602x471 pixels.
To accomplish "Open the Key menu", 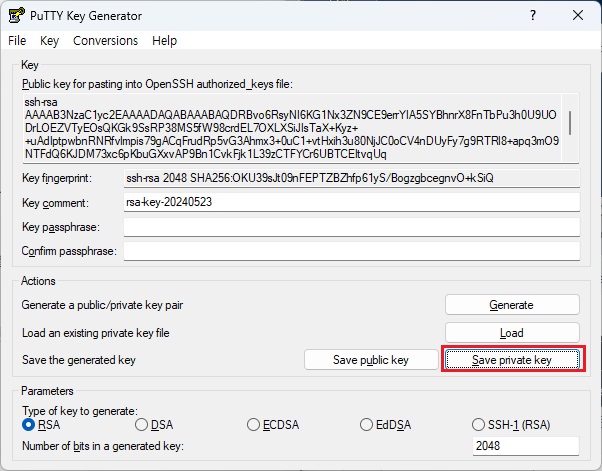I will pyautogui.click(x=50, y=41).
